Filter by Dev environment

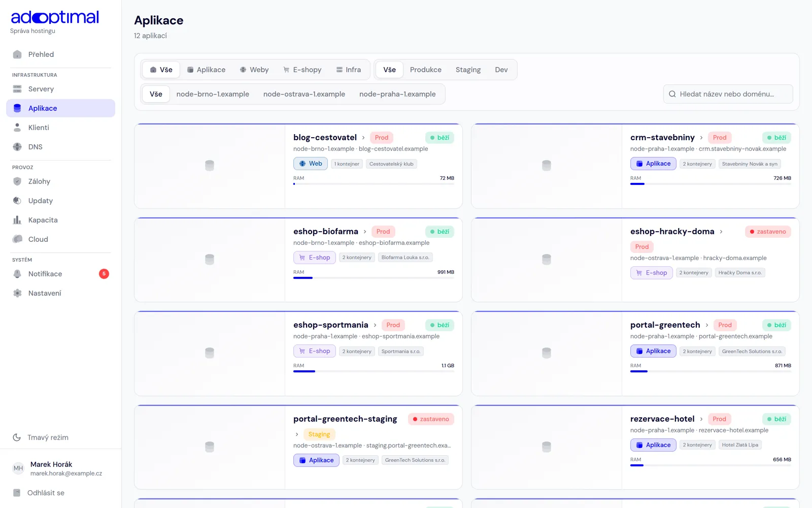click(501, 70)
